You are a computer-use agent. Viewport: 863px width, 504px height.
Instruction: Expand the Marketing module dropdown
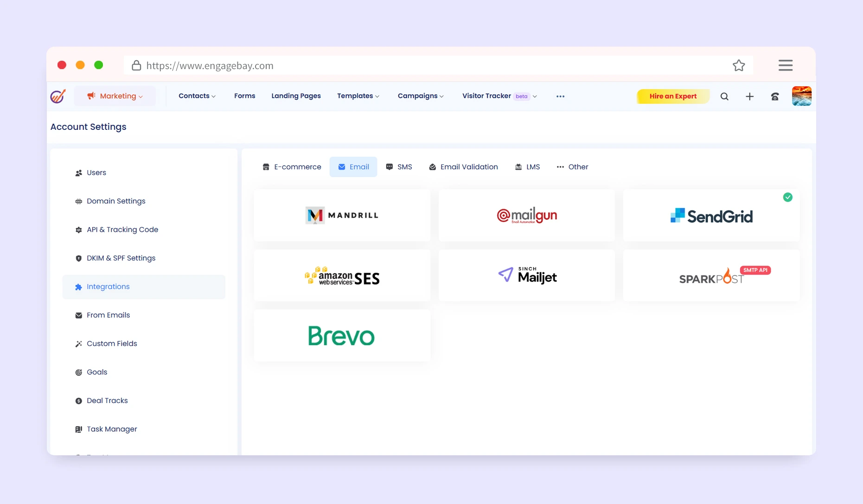point(115,96)
